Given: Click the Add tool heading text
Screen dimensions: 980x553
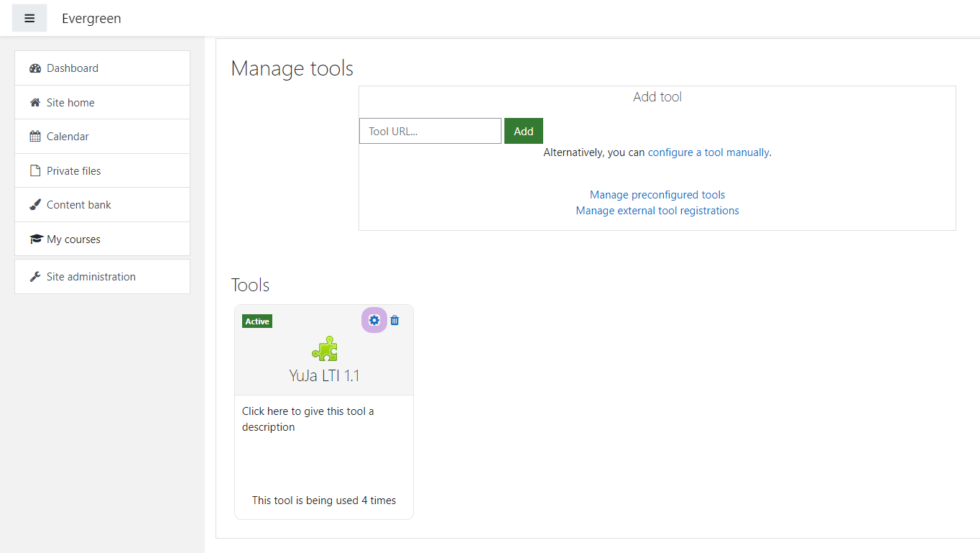Looking at the screenshot, I should coord(657,97).
